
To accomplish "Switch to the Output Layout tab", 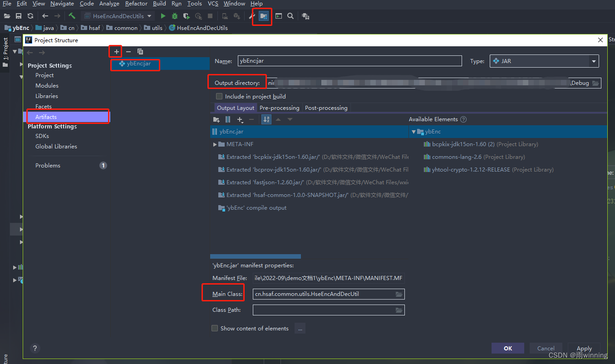I will coord(236,108).
